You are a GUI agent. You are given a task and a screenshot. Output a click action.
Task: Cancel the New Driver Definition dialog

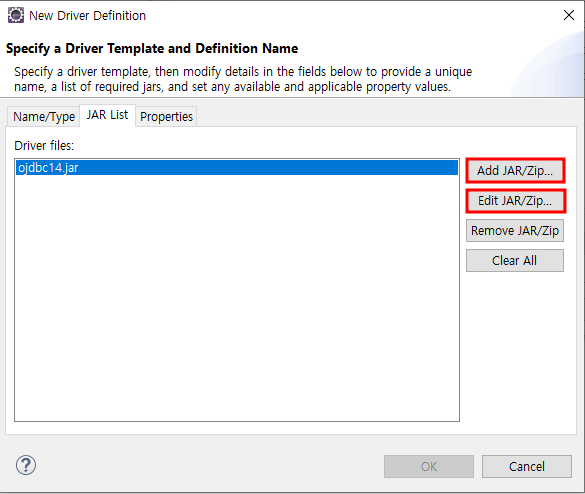click(x=526, y=466)
